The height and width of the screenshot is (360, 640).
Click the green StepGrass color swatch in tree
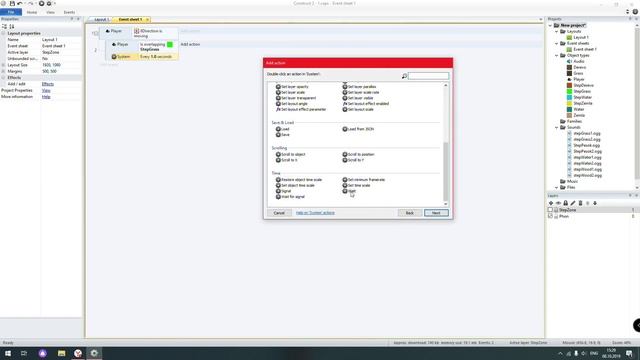click(x=569, y=91)
